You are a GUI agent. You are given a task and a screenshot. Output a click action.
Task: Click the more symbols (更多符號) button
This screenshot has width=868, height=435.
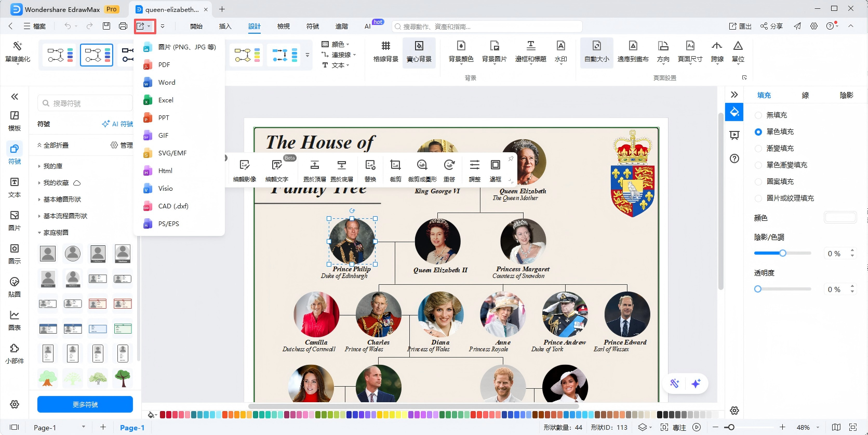pos(85,404)
